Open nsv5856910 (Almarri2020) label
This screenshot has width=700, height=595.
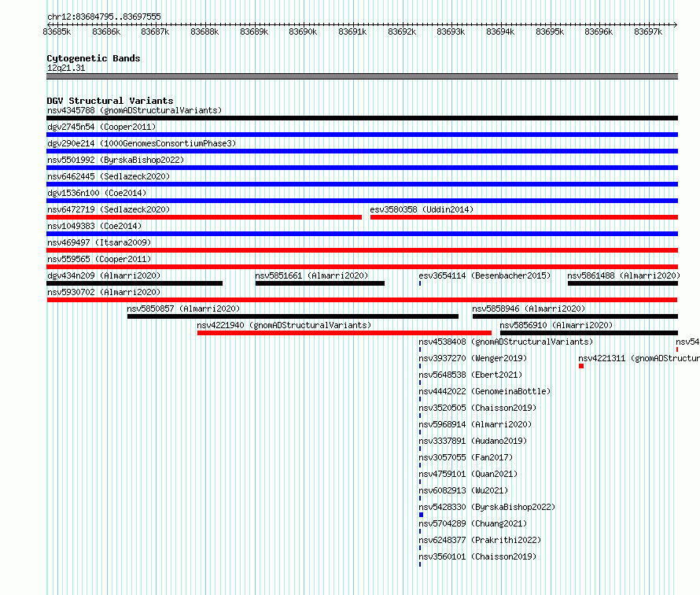556,325
